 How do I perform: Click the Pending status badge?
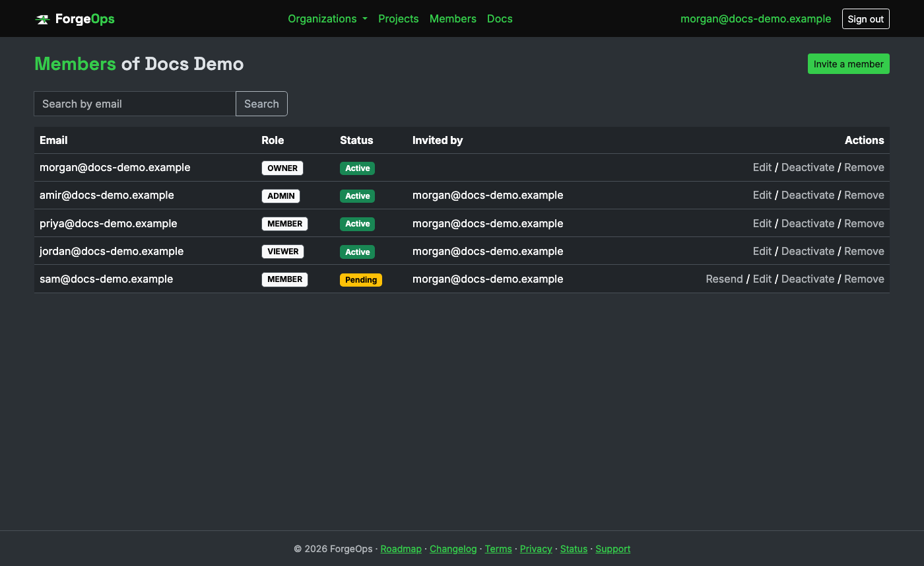361,280
